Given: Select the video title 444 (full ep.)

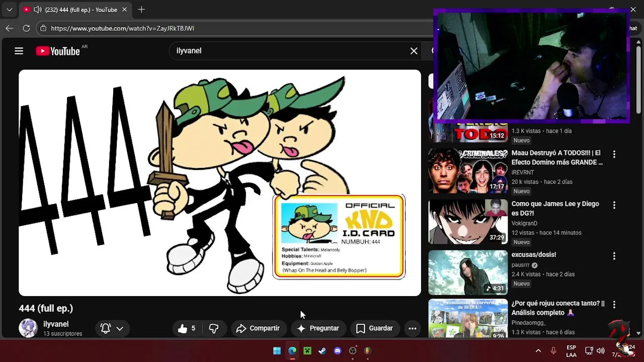Looking at the screenshot, I should click(x=46, y=308).
